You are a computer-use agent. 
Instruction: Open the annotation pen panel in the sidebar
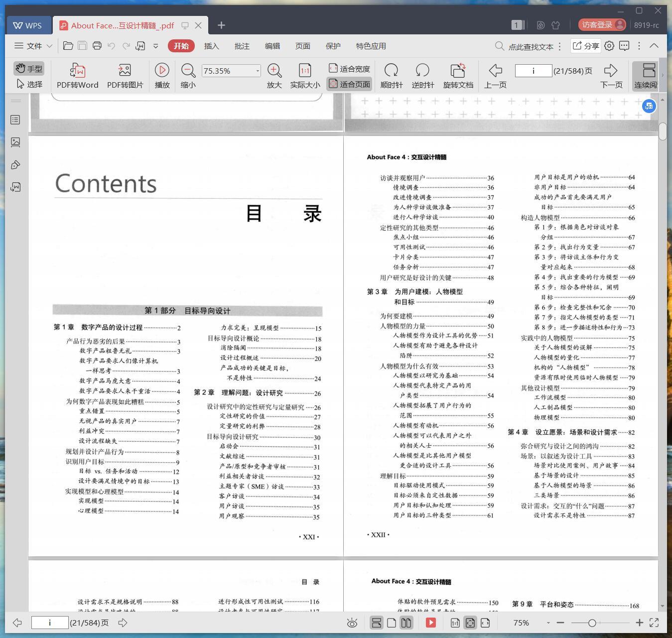coord(15,165)
